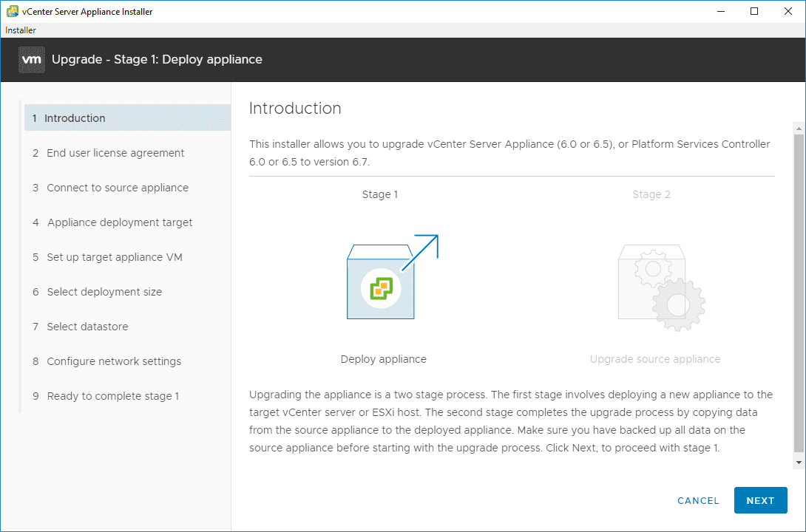Select Ready to complete stage 1 step
806x532 pixels.
click(x=113, y=396)
